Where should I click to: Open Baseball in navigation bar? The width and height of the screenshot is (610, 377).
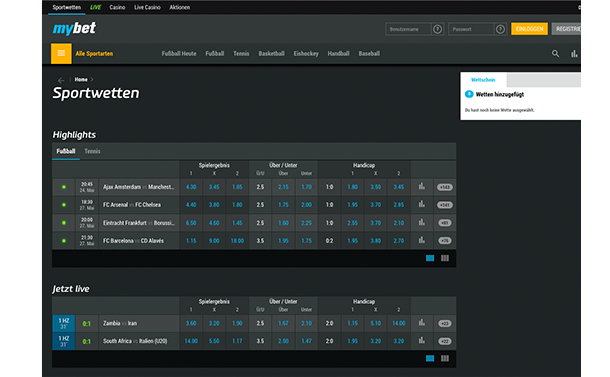tap(369, 54)
